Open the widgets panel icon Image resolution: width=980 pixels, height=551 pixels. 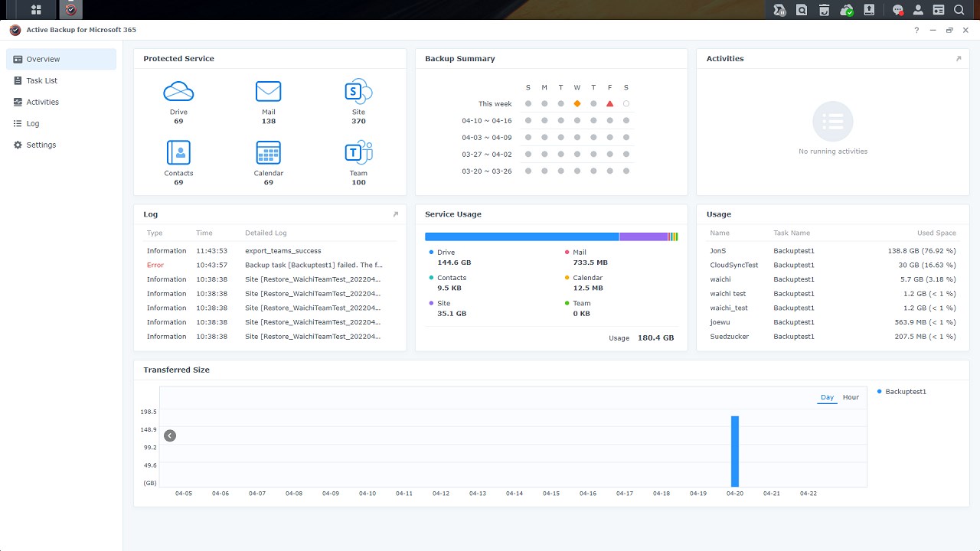tap(939, 10)
